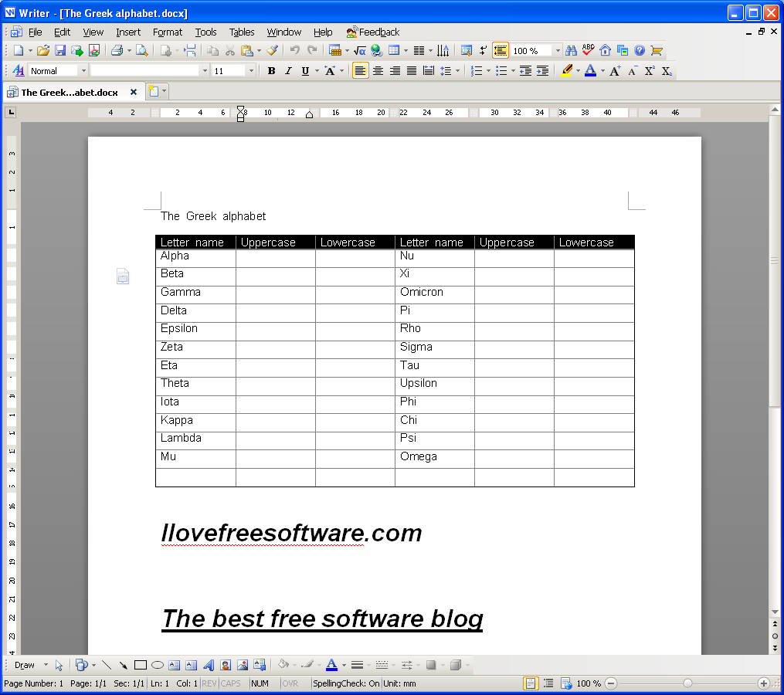The width and height of the screenshot is (784, 695).
Task: Open the Format menu
Action: (x=168, y=32)
